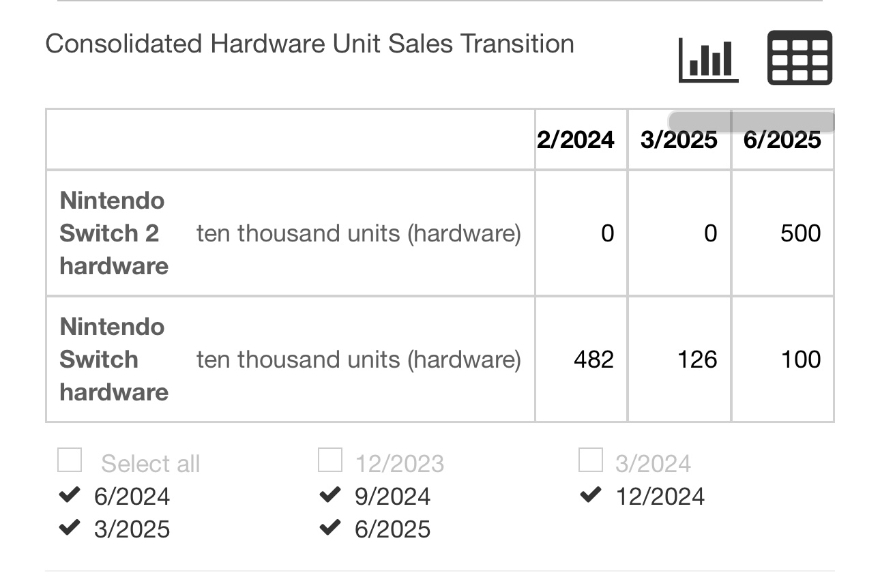880x588 pixels.
Task: Uncheck the 3/2025 checkmark below the table
Action: 70,528
